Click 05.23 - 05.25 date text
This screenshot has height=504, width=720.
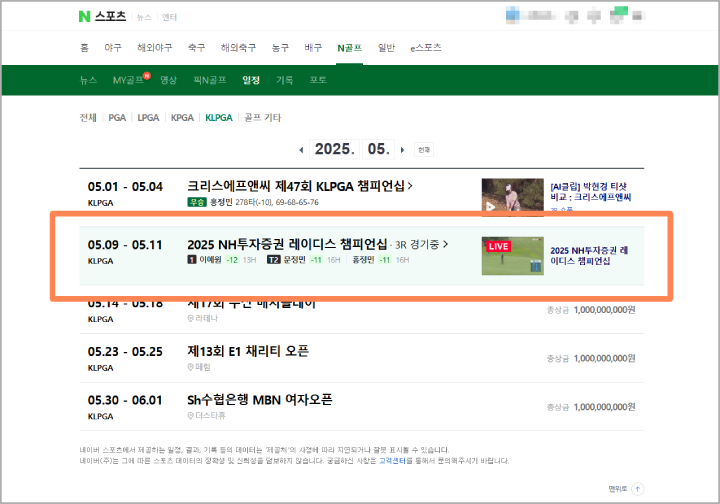(125, 352)
